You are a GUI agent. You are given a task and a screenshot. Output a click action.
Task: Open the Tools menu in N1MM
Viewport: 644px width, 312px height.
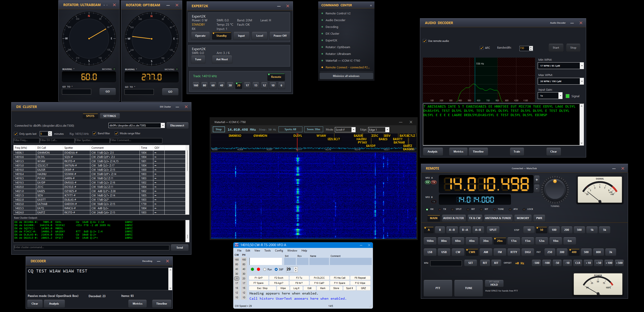[268, 251]
